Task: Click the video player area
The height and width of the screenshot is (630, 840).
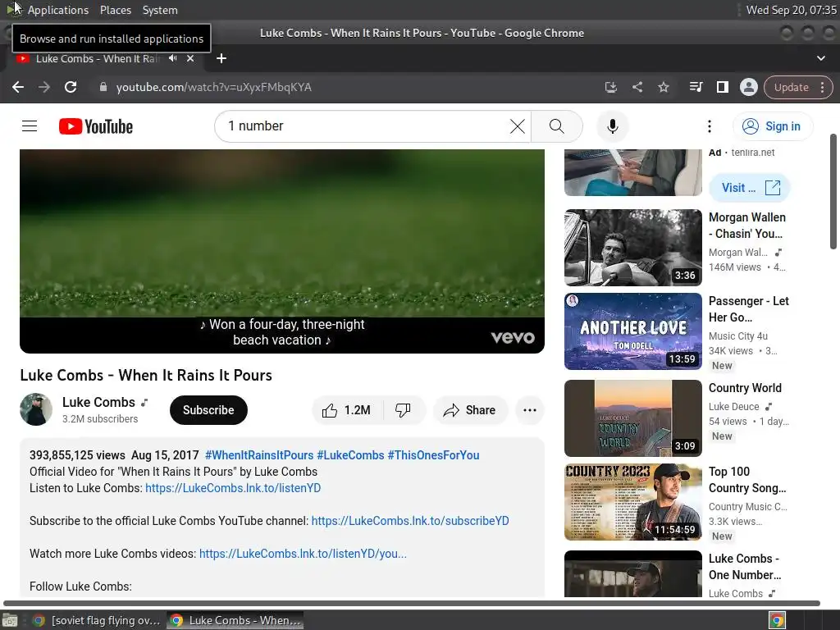Action: coord(282,251)
